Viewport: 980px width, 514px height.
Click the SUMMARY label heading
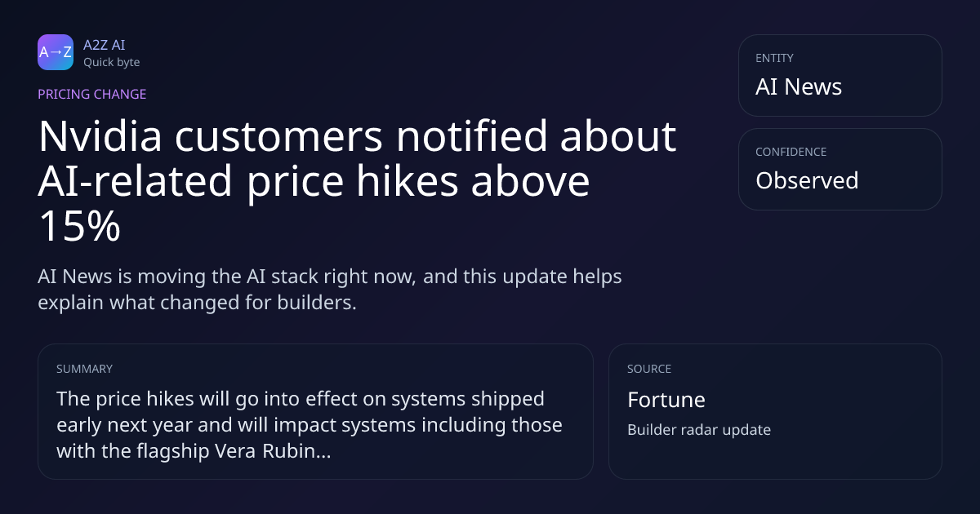(x=84, y=369)
